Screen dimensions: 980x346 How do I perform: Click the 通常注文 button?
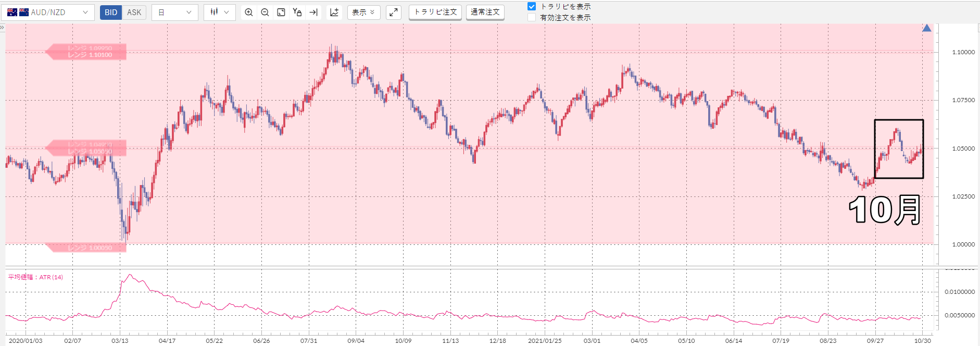[485, 12]
